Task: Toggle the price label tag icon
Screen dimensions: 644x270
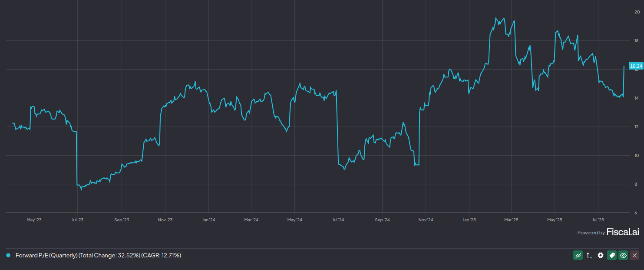Action: click(612, 256)
